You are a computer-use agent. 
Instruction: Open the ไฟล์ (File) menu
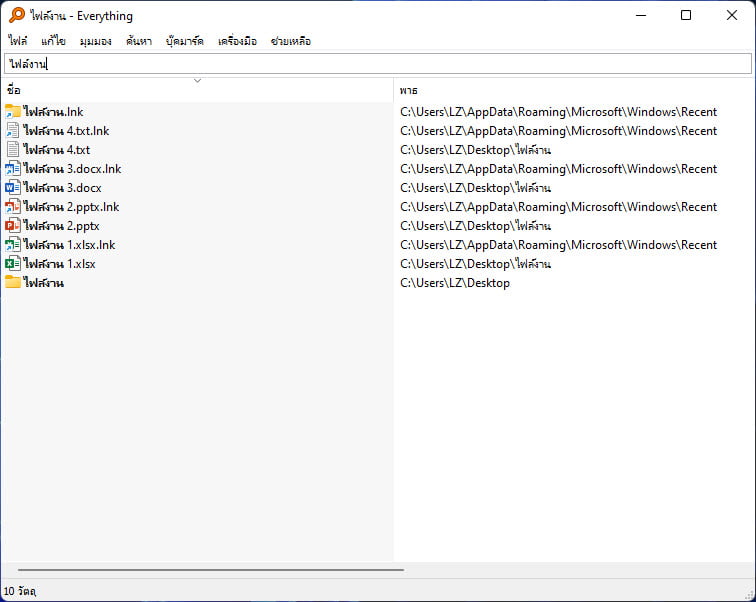click(18, 41)
